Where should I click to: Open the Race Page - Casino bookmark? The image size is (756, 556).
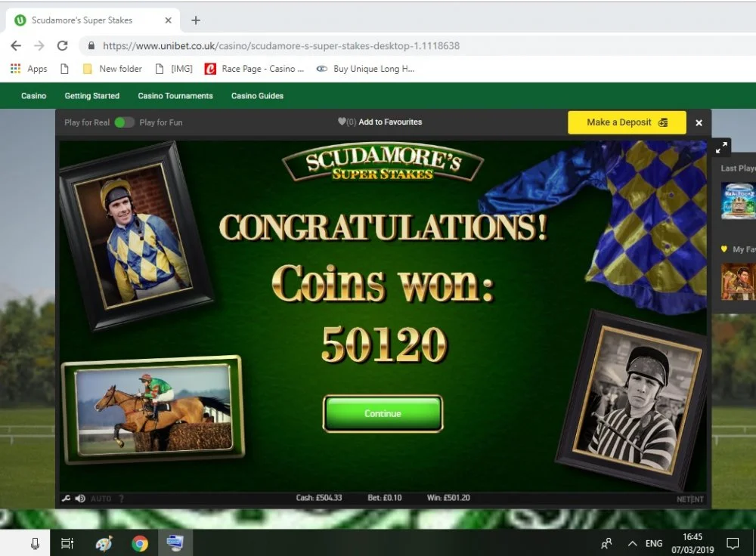[255, 69]
